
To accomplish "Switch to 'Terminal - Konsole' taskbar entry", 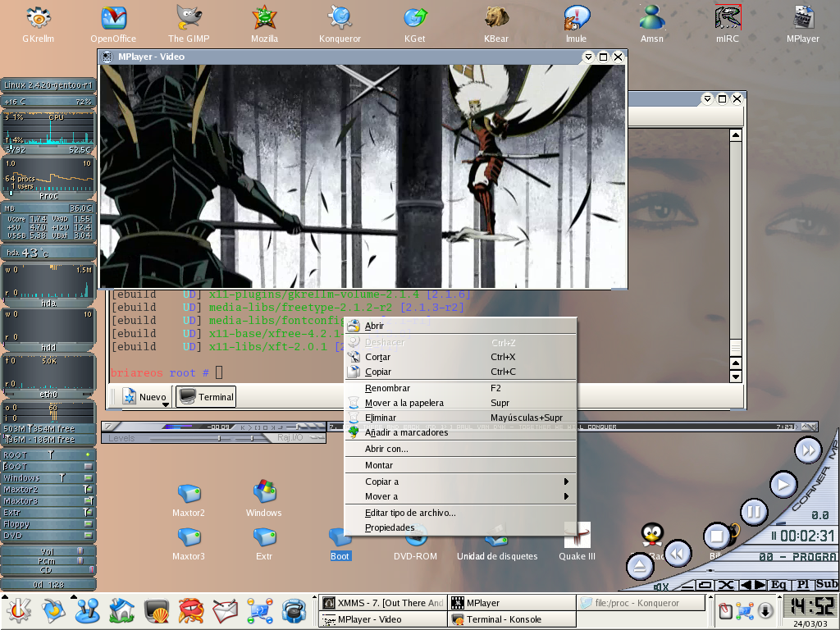I will pos(512,619).
